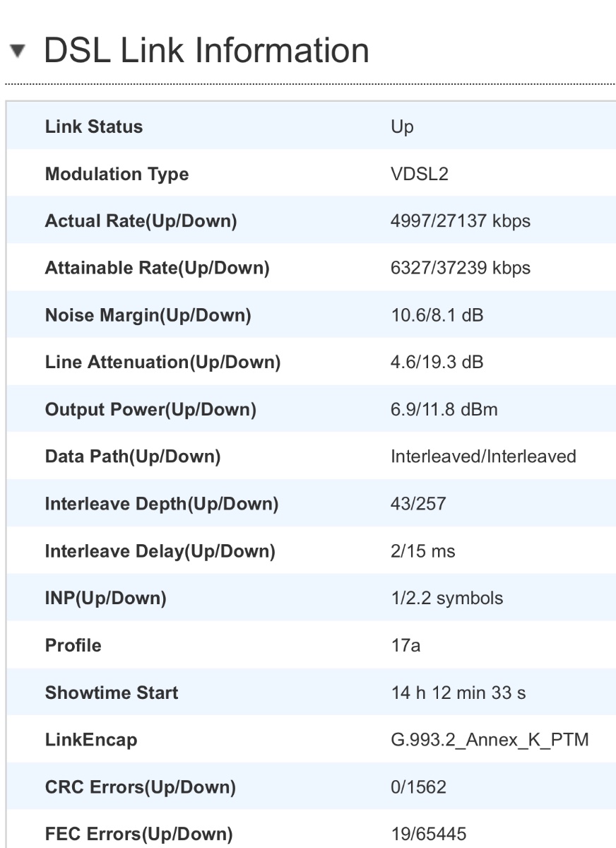Select the Noise Margin value 10.6/8.1 dB
This screenshot has width=616, height=848.
click(x=437, y=315)
